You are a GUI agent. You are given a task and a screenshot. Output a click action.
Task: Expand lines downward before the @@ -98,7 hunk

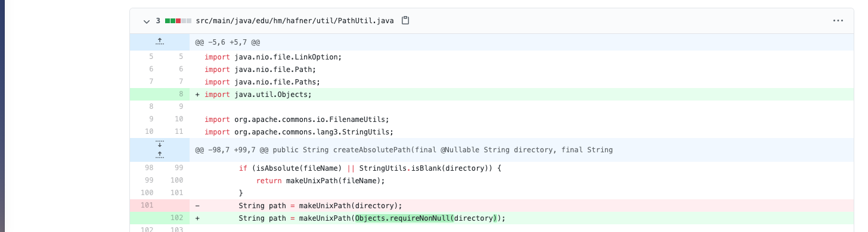coord(160,144)
